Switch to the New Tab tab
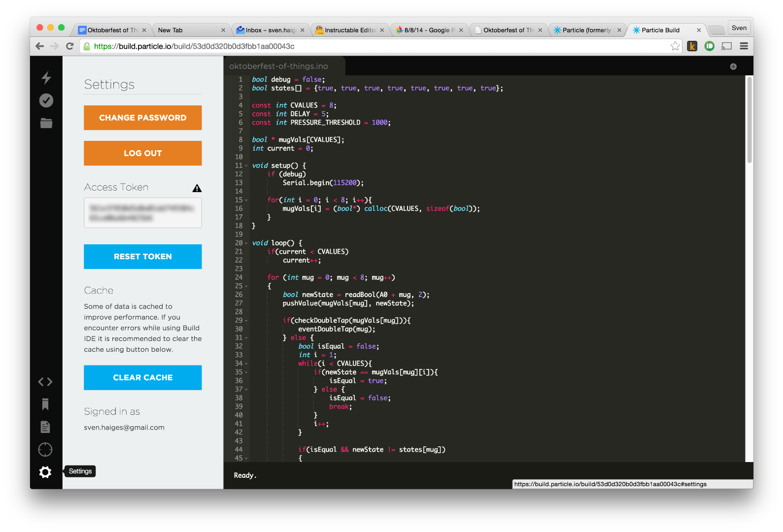This screenshot has height=532, width=783. click(191, 30)
